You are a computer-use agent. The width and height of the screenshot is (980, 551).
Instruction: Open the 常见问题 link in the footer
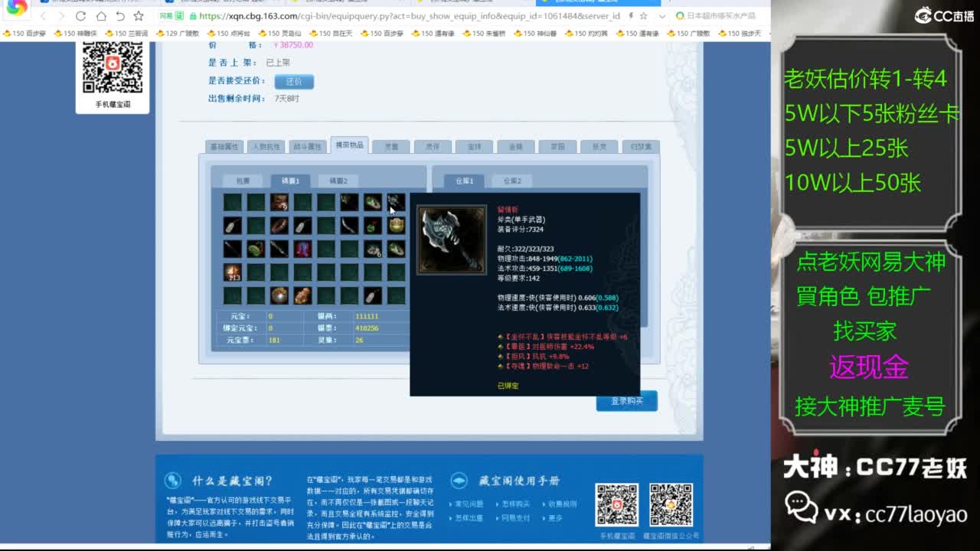tap(471, 504)
